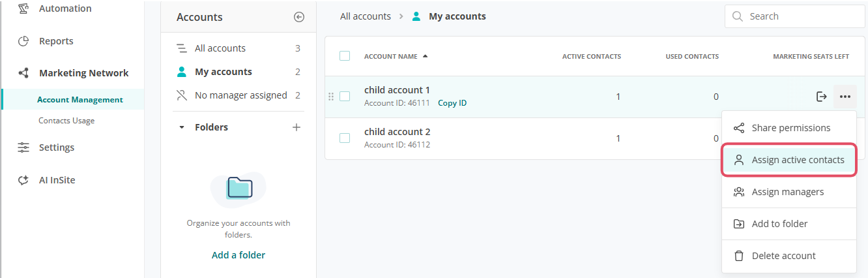Click the search magnifier icon

point(738,16)
